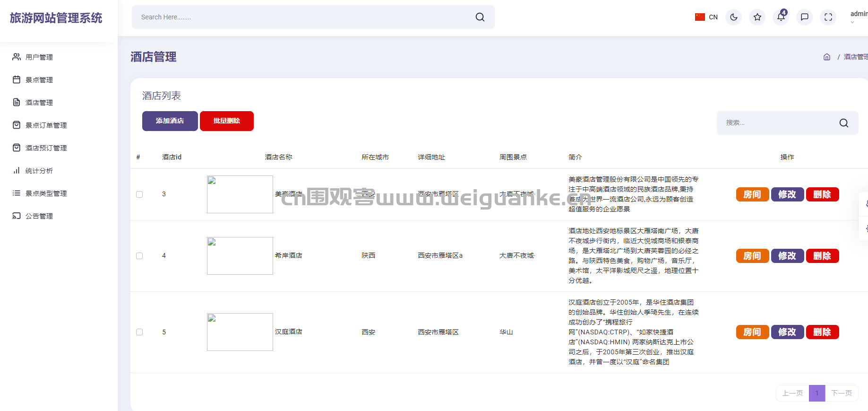The height and width of the screenshot is (411, 868).
Task: Click the star favorites icon
Action: pyautogui.click(x=757, y=17)
